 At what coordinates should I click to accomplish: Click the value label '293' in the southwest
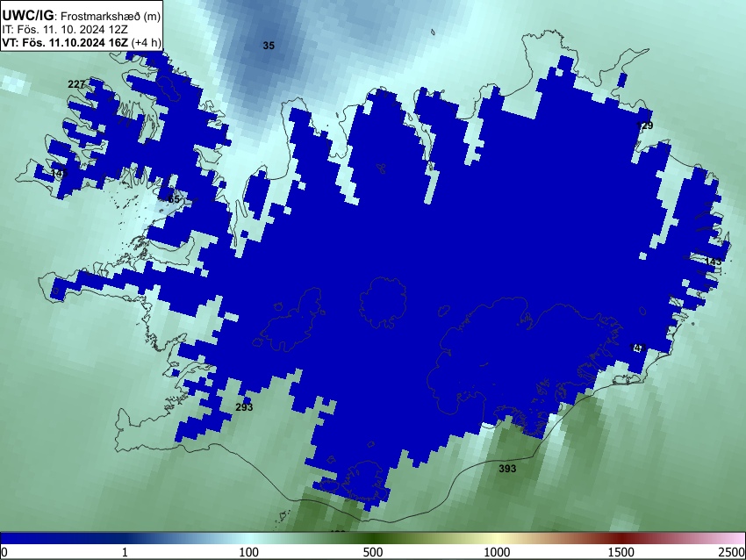pyautogui.click(x=244, y=407)
